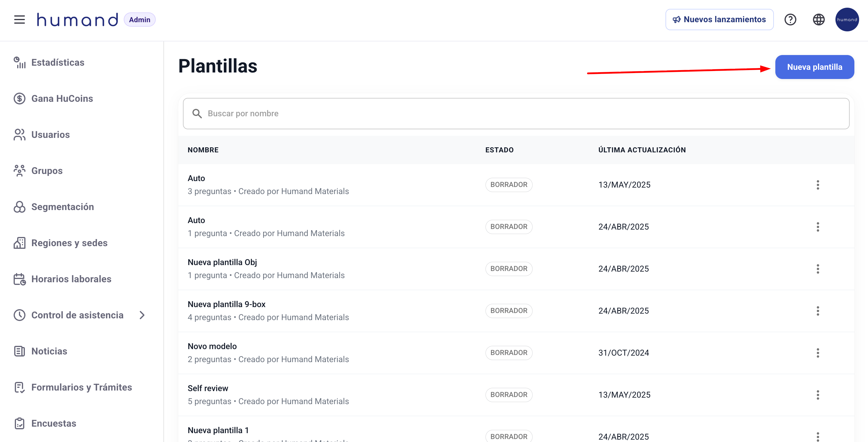Open three-dot menu for Nueva plantilla 9-box
Screen dimensions: 868x442
818,311
